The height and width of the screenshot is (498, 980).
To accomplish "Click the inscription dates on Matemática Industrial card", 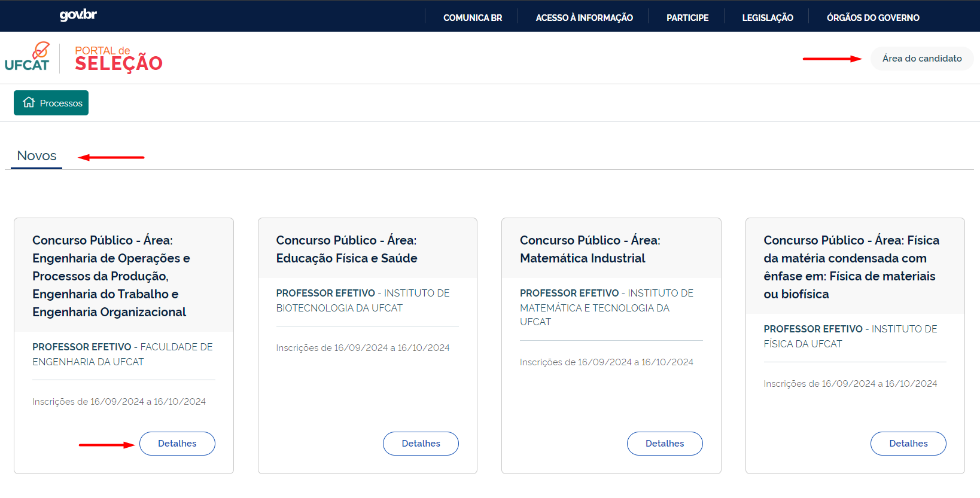I will coord(607,362).
